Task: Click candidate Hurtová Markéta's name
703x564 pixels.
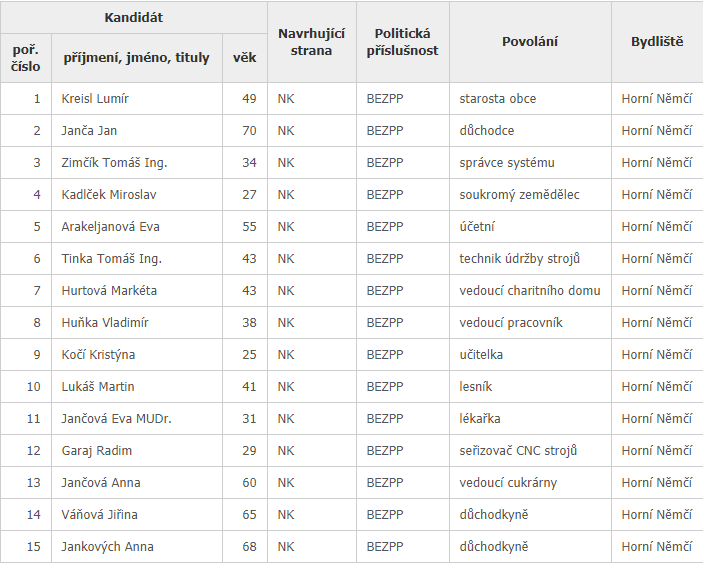Action: pyautogui.click(x=109, y=291)
